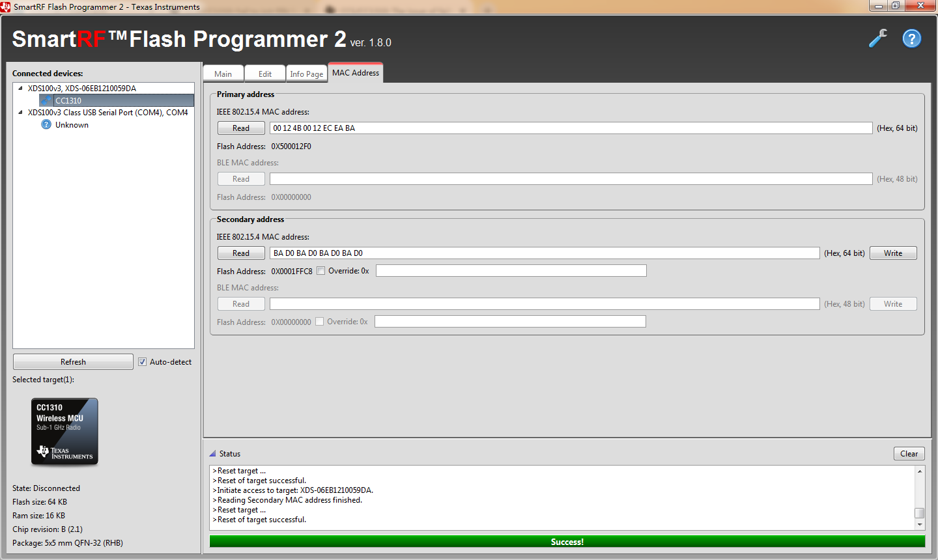The height and width of the screenshot is (560, 938).
Task: Click Write for secondary BLE MAC address
Action: [893, 303]
